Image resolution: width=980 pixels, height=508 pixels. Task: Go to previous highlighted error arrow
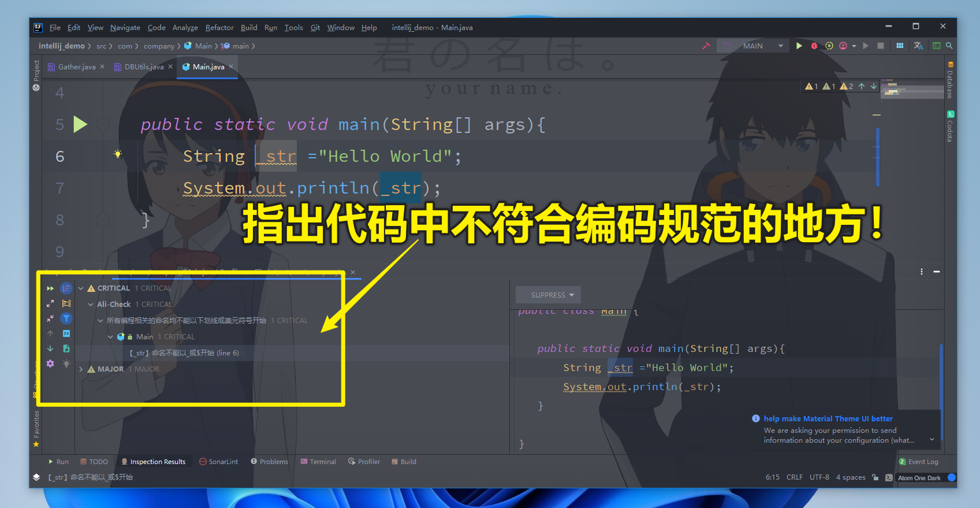pyautogui.click(x=862, y=86)
